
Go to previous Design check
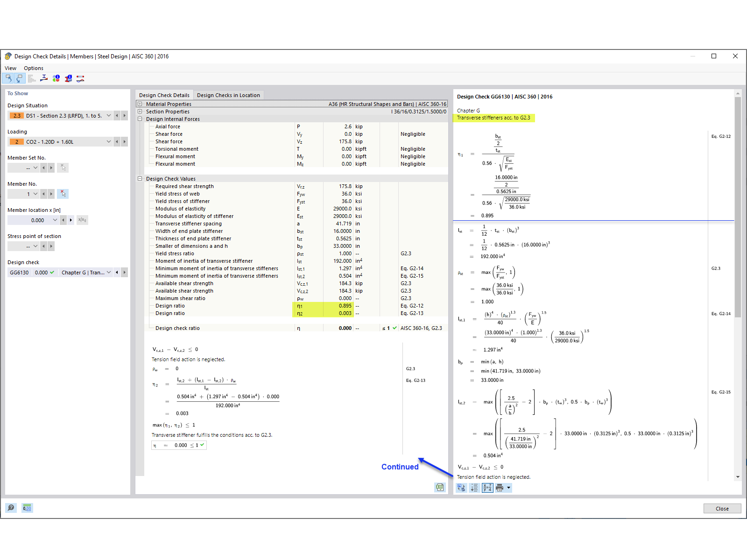click(117, 272)
